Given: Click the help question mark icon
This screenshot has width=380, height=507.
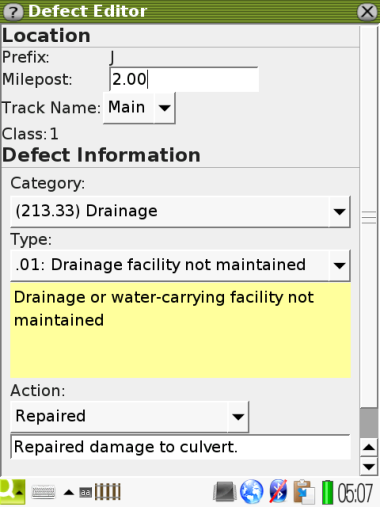Looking at the screenshot, I should click(13, 12).
